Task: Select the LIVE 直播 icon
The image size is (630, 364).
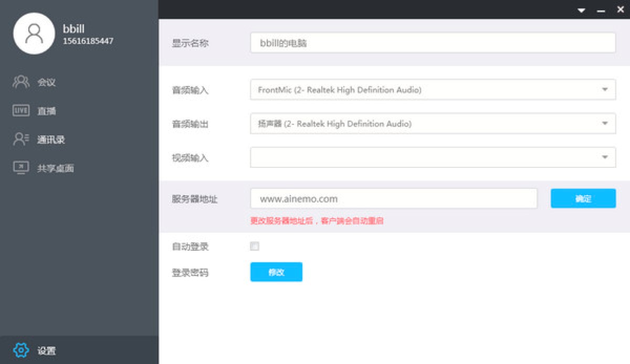Action: coord(21,111)
